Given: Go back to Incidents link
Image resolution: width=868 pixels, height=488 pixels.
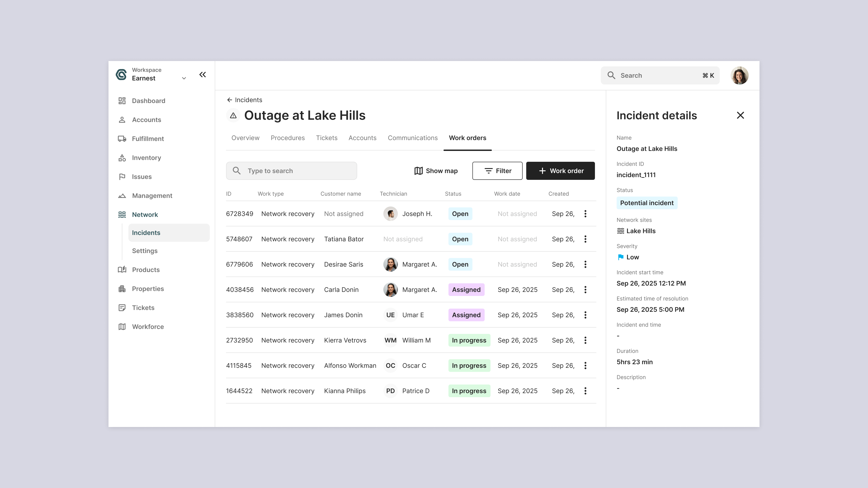Looking at the screenshot, I should (244, 100).
